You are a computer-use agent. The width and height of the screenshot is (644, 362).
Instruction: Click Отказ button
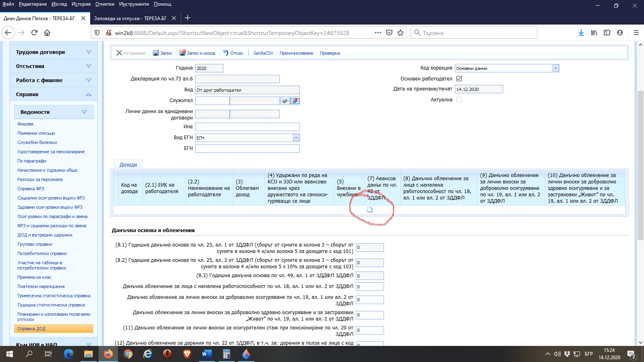(x=233, y=53)
